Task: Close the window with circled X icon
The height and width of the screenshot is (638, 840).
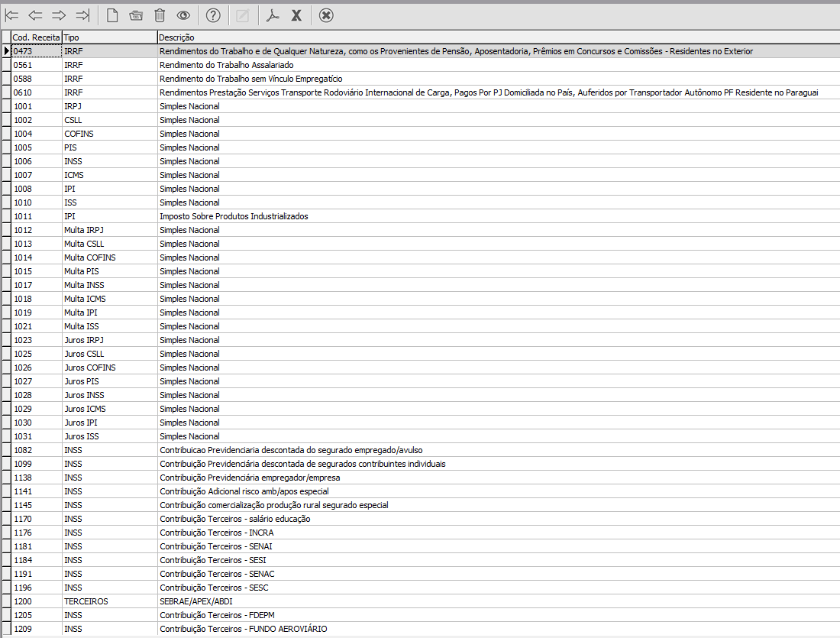Action: tap(326, 15)
